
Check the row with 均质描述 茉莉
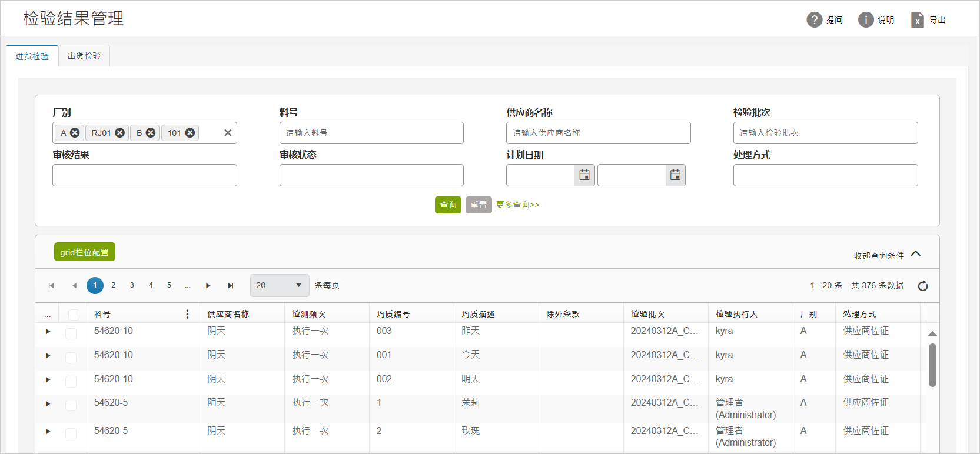pyautogui.click(x=71, y=405)
